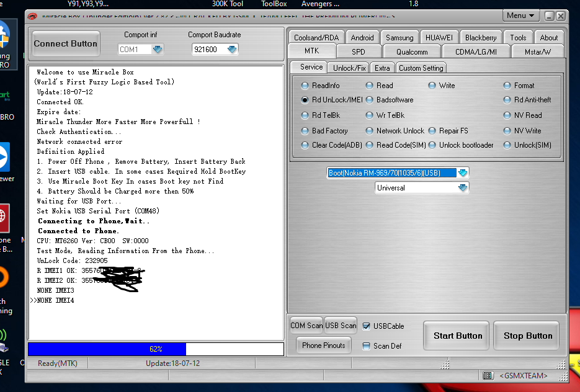This screenshot has height=392, width=580.
Task: Open the Tools tab
Action: [518, 37]
